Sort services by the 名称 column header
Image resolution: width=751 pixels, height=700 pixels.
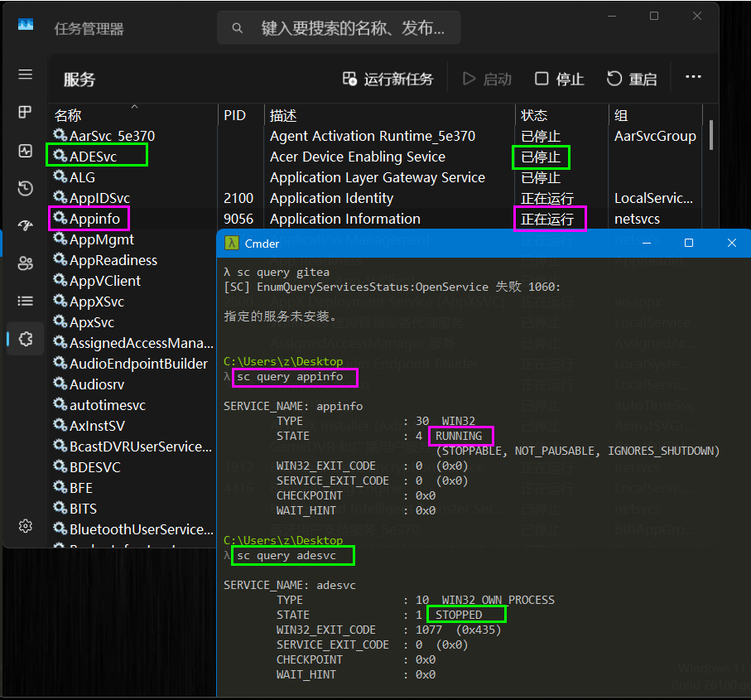click(68, 115)
